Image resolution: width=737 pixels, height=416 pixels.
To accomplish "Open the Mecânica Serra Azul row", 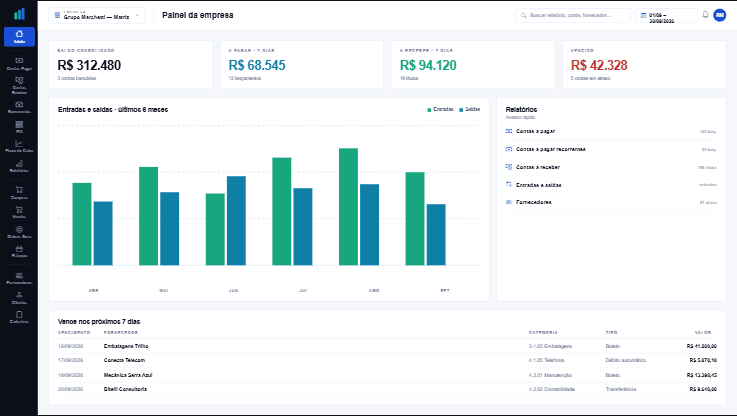I will (x=387, y=375).
